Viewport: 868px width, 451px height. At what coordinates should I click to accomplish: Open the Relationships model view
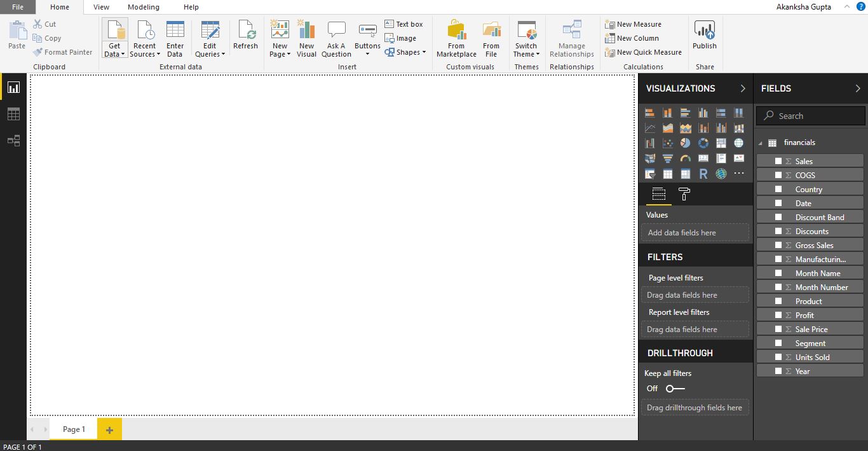13,141
